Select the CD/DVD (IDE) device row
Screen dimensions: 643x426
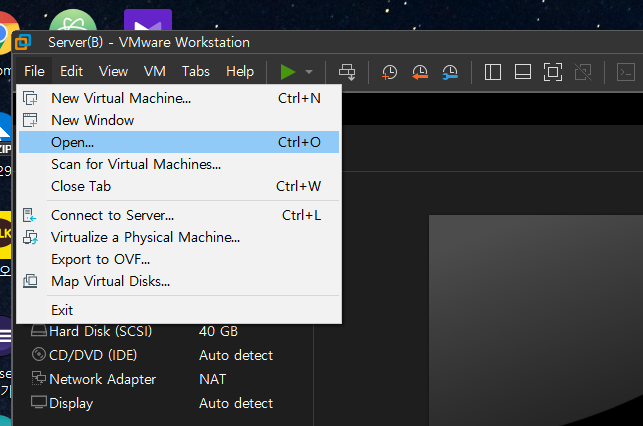170,355
